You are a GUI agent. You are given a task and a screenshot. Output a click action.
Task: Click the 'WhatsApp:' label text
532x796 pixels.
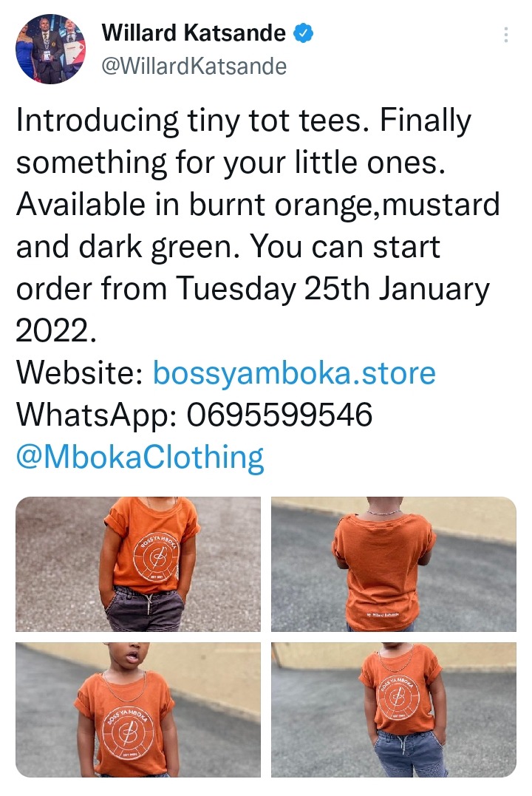coord(97,416)
